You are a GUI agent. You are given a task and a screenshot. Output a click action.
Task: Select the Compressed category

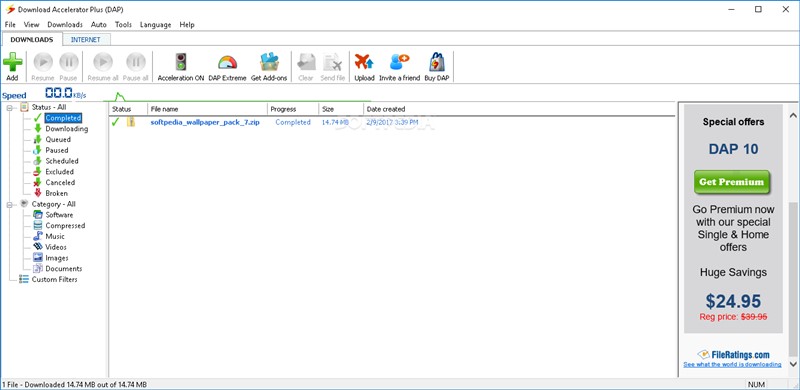(65, 225)
